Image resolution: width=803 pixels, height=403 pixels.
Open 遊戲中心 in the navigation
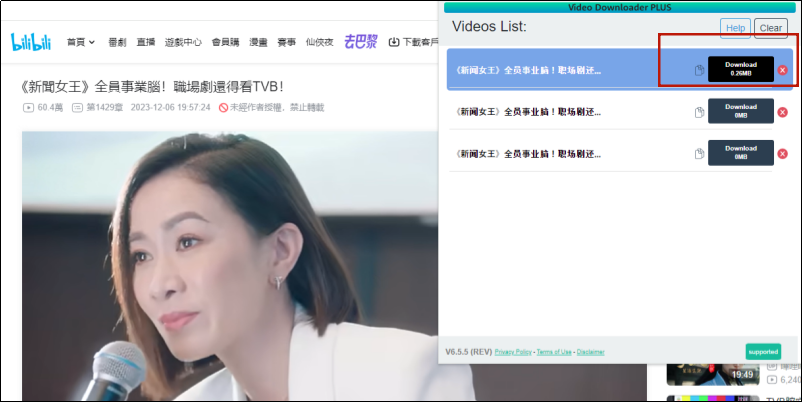click(183, 43)
